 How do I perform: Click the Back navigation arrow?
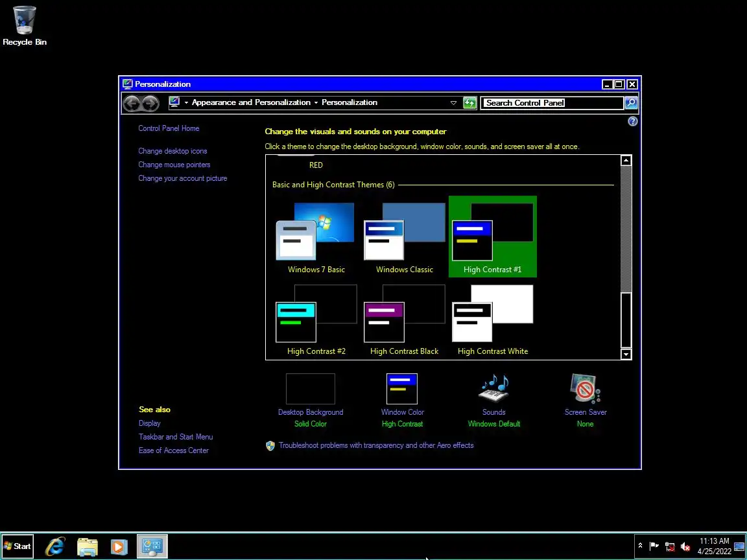tap(132, 103)
